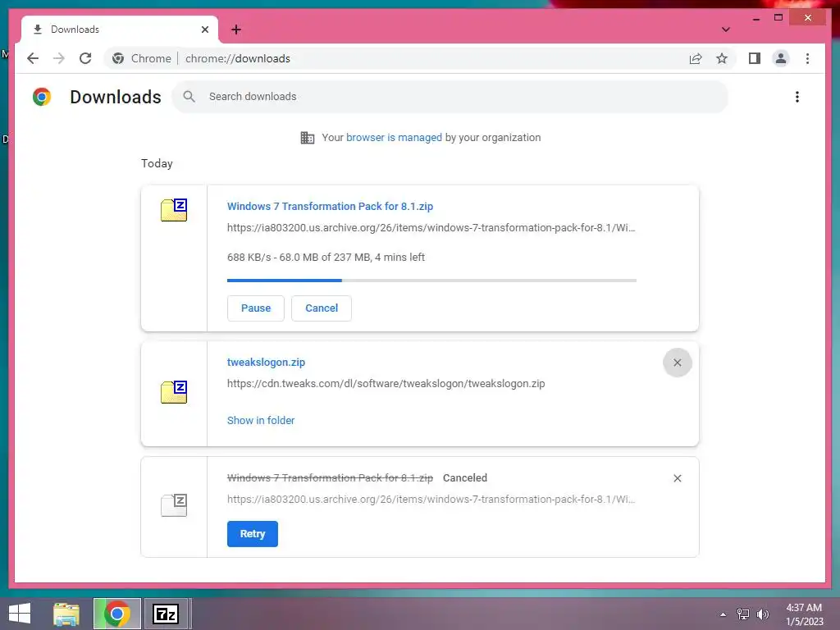Screen dimensions: 840x630
Task: Click the browser forward arrow
Action: click(x=59, y=58)
